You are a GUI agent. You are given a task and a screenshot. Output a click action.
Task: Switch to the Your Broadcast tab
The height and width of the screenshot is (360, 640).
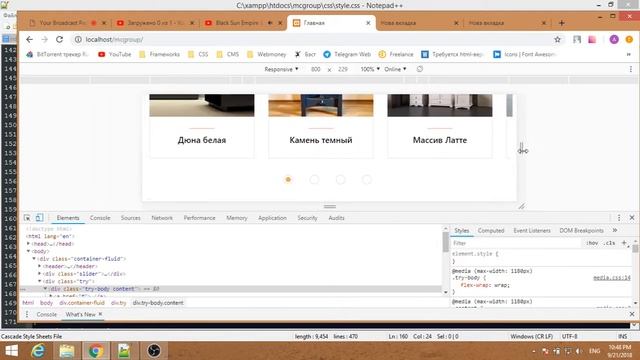point(62,23)
